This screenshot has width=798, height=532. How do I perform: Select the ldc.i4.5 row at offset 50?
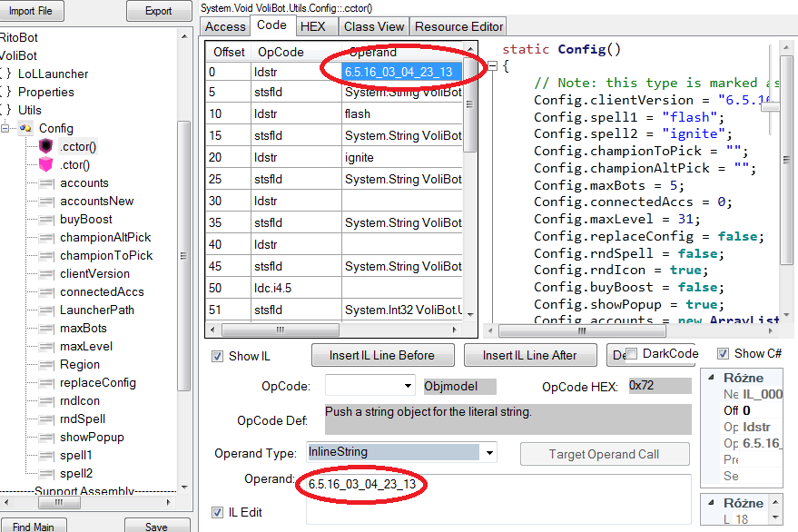tap(334, 288)
